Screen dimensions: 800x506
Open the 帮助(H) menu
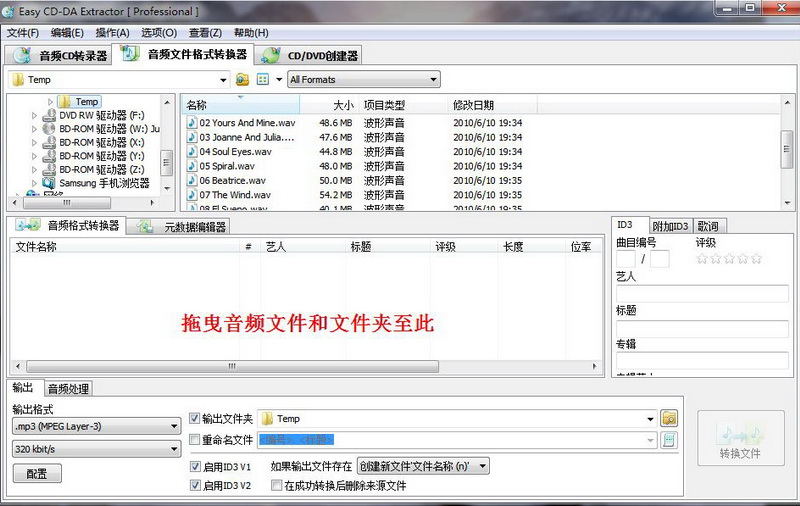[251, 33]
